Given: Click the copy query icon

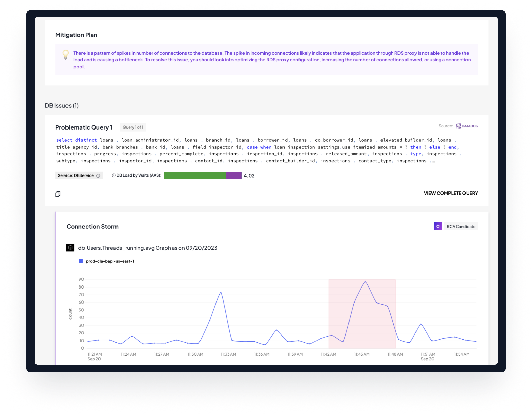Looking at the screenshot, I should pos(58,194).
